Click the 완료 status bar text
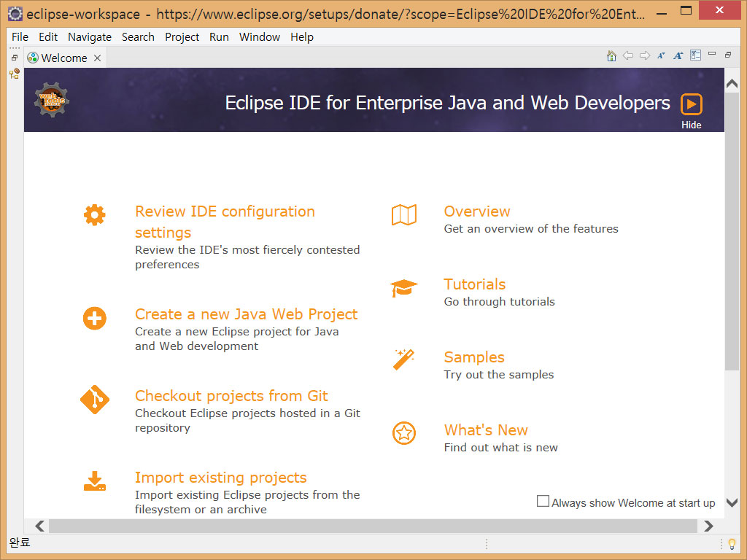 [20, 542]
